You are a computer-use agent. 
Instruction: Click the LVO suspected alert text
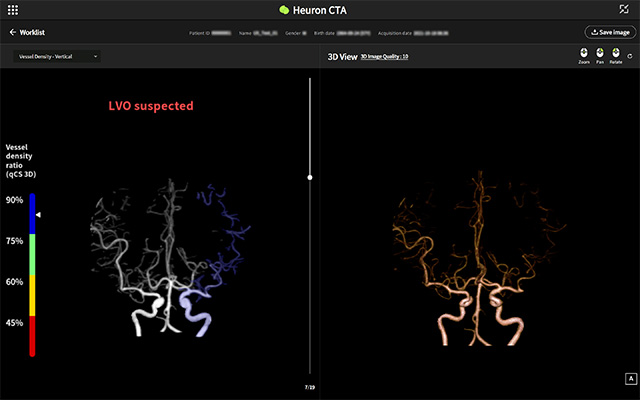[x=151, y=105]
